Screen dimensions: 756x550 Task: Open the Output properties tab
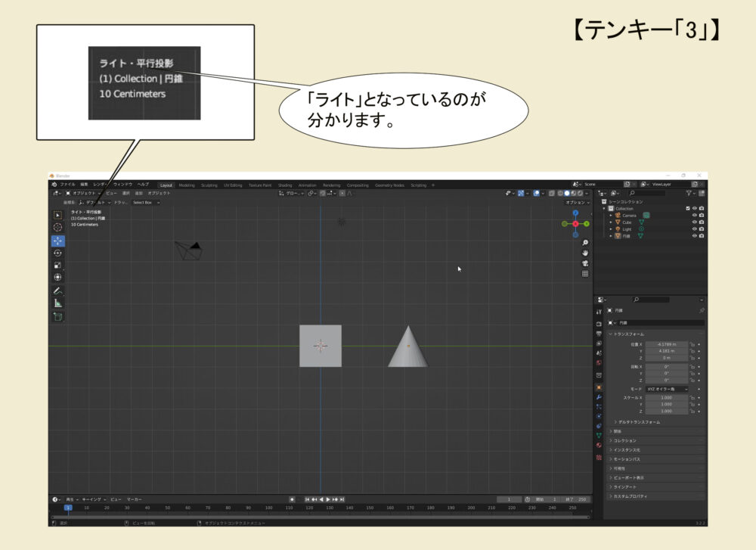tap(599, 334)
